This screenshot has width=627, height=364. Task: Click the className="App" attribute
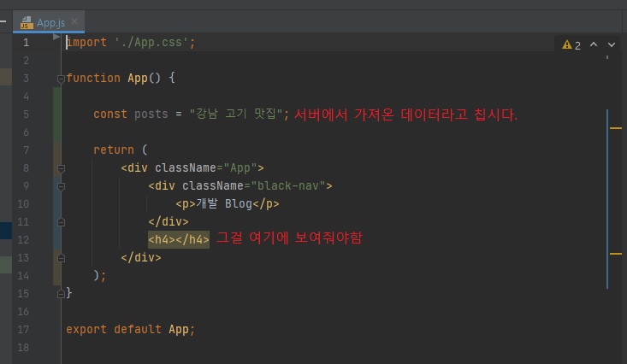(x=206, y=167)
